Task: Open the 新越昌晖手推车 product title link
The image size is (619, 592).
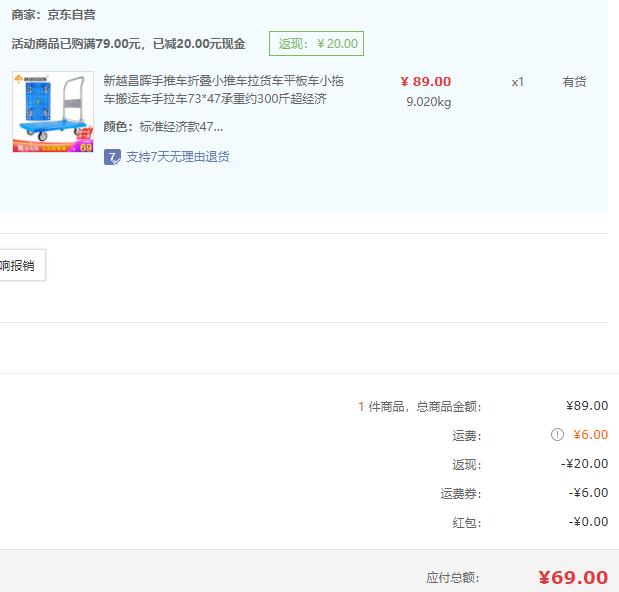Action: click(223, 90)
